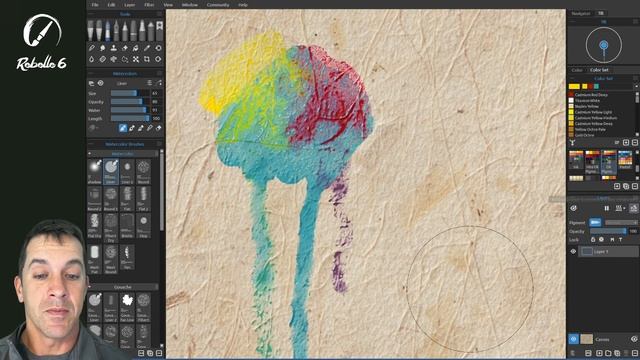This screenshot has width=640, height=360.
Task: Switch to the Erase brush mode icon
Action: coord(158,128)
